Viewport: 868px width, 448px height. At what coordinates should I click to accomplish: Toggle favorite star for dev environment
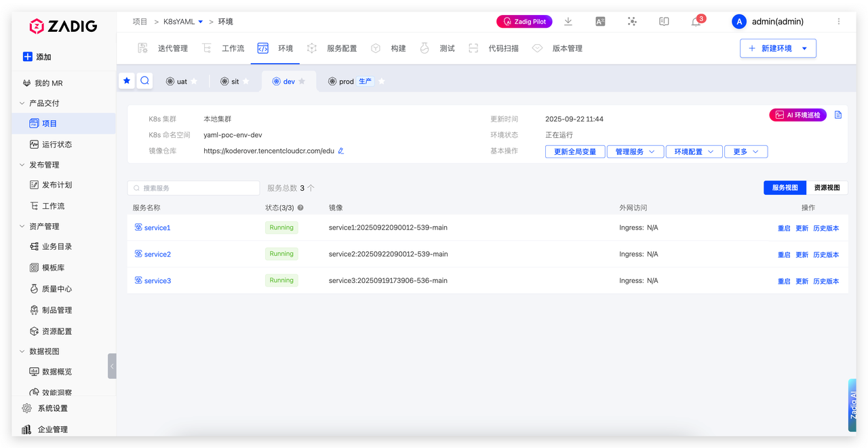pos(302,81)
